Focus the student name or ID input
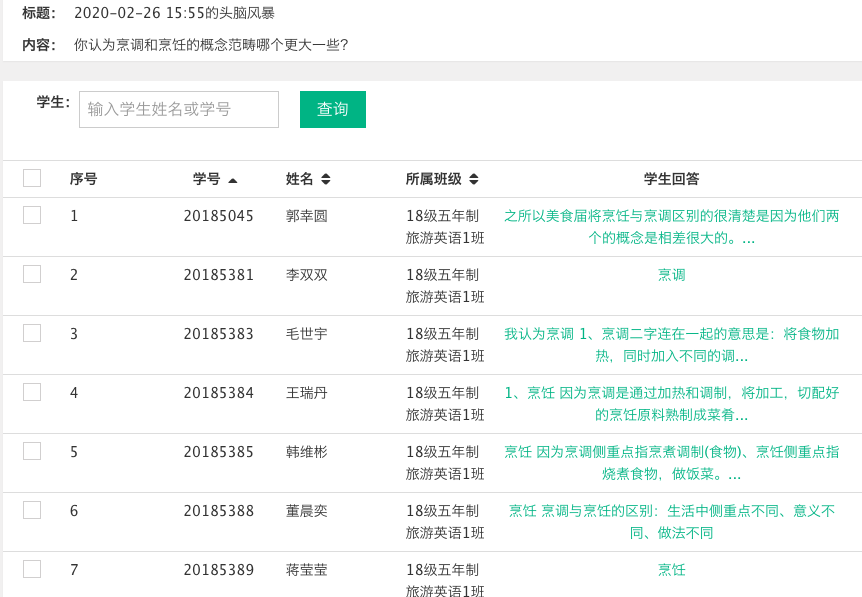Viewport: 862px width, 597px height. tap(179, 109)
